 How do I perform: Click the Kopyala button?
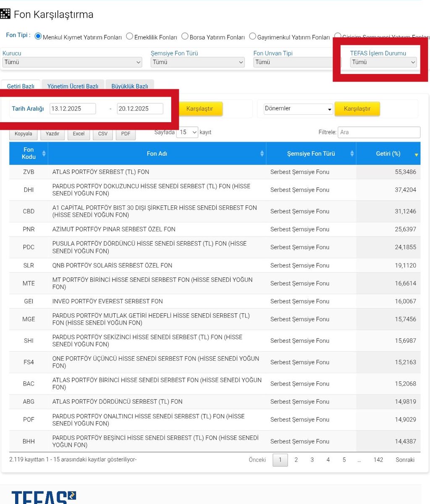pos(23,134)
